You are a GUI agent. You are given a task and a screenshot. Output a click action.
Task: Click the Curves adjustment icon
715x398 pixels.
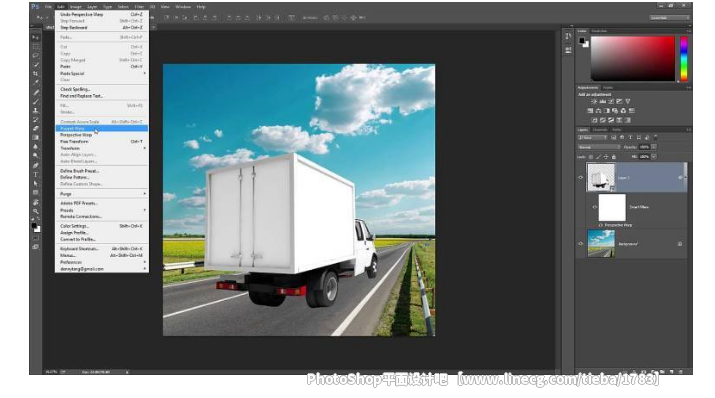[611, 102]
